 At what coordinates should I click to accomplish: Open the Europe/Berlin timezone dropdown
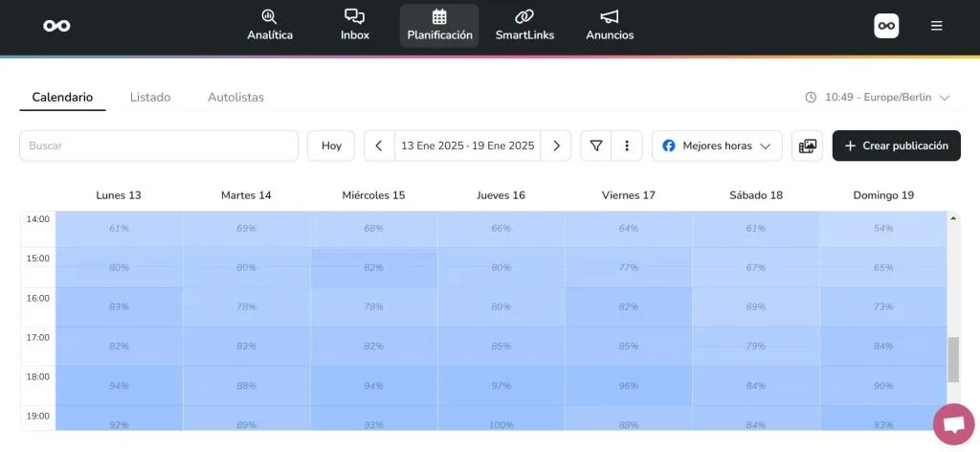point(879,98)
